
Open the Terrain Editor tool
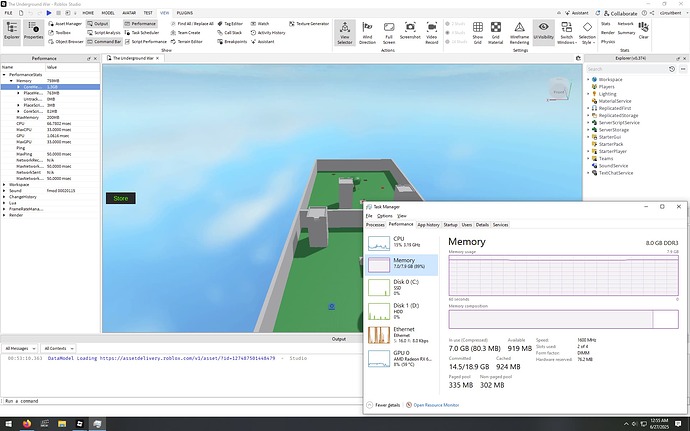189,42
